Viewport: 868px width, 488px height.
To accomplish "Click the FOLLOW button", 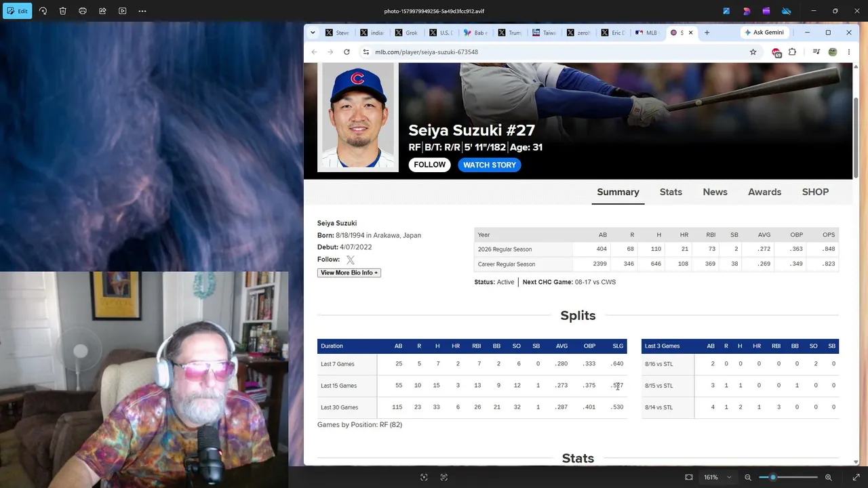I will coord(430,165).
